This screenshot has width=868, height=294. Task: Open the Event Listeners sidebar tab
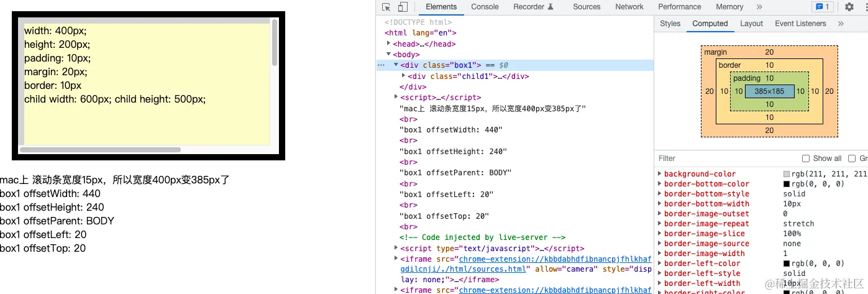(800, 24)
